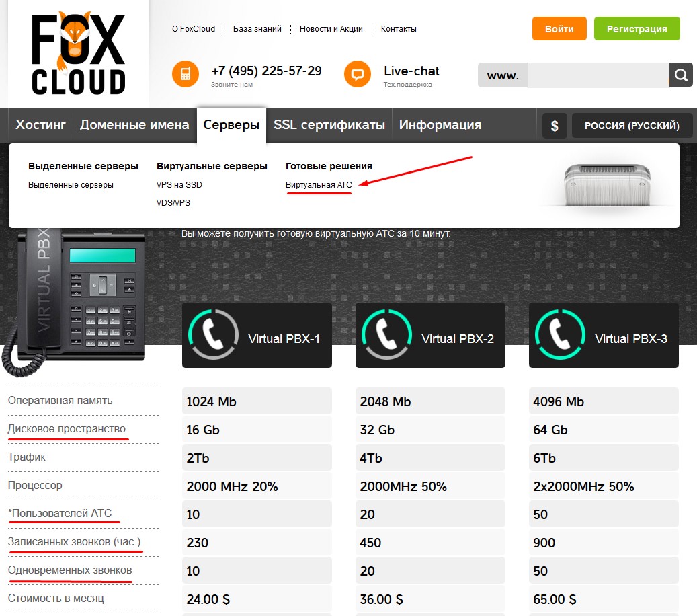The image size is (697, 616).
Task: Click the Виртуальная АТС link
Action: click(x=319, y=184)
